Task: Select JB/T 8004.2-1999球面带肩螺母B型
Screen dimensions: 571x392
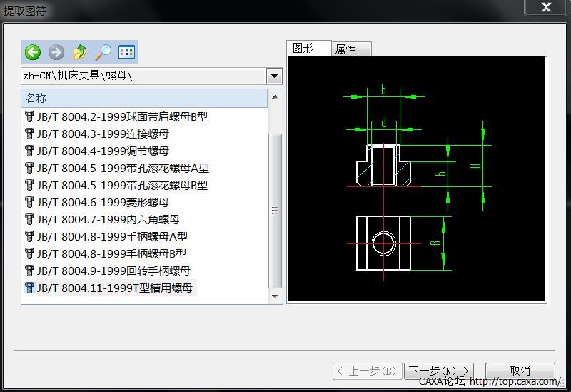Action: pos(122,116)
